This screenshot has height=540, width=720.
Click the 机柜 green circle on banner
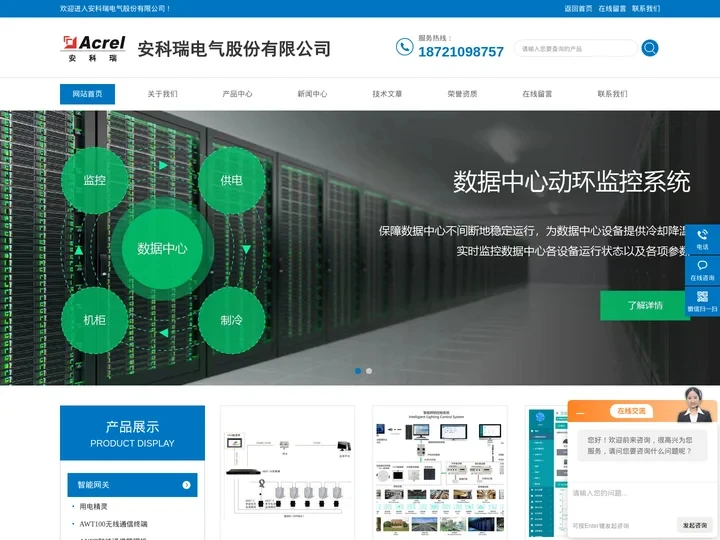coord(95,320)
